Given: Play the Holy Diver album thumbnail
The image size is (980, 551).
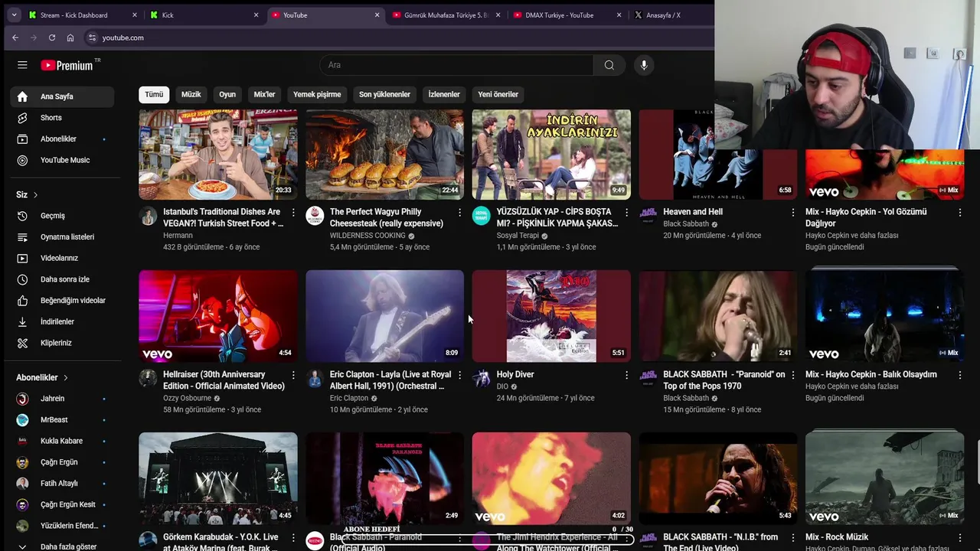Looking at the screenshot, I should tap(551, 316).
